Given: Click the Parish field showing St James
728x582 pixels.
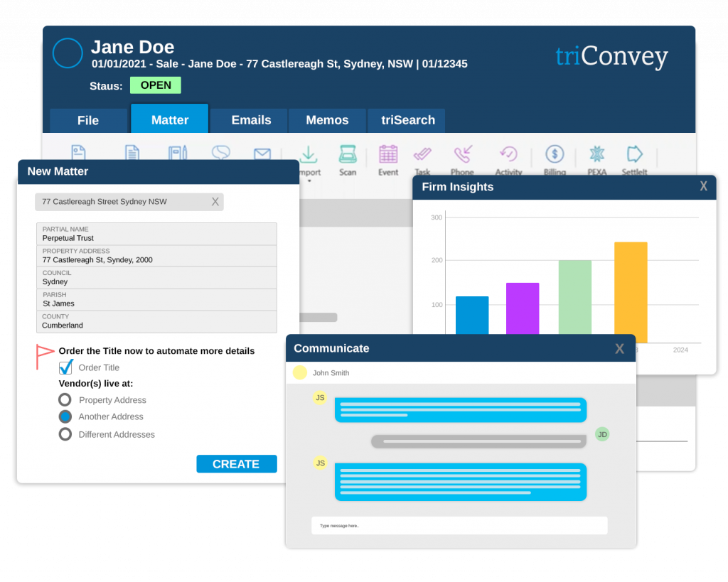Looking at the screenshot, I should (157, 299).
